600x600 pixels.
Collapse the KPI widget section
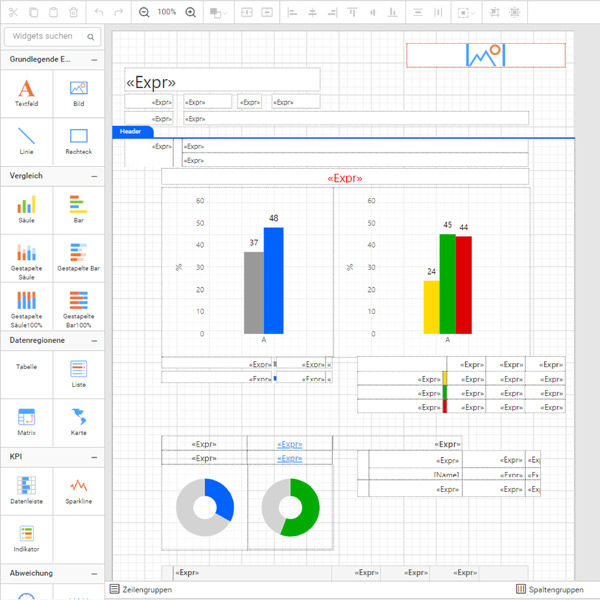pos(94,455)
